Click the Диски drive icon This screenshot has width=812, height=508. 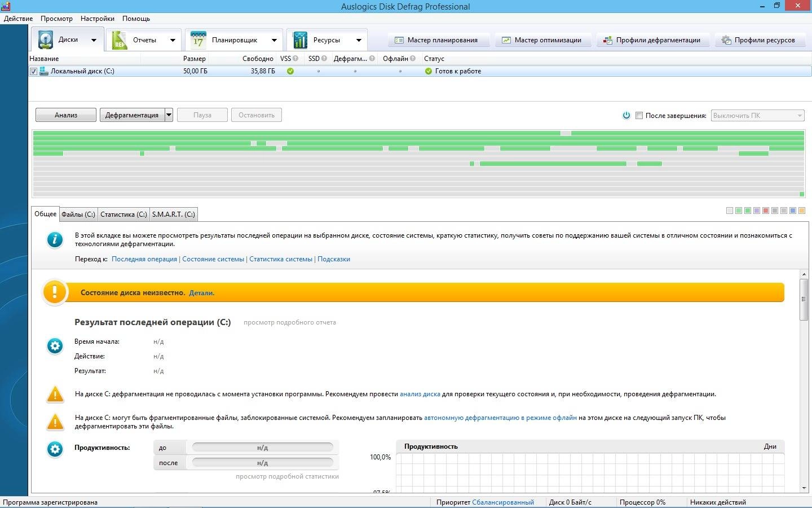[45, 40]
